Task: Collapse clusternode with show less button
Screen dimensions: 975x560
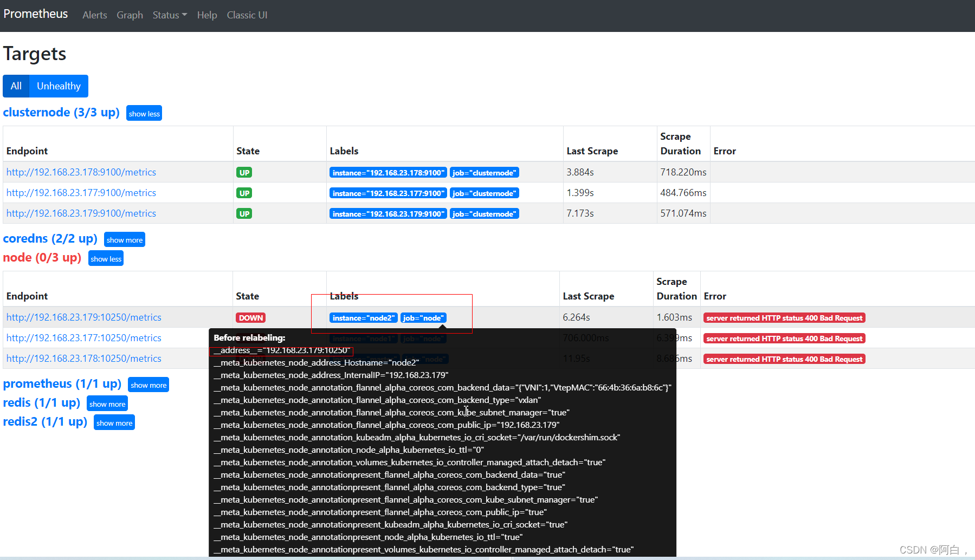Action: (144, 113)
